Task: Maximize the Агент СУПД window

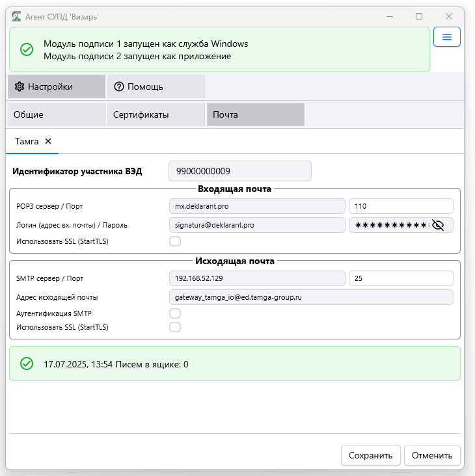Action: [x=419, y=16]
